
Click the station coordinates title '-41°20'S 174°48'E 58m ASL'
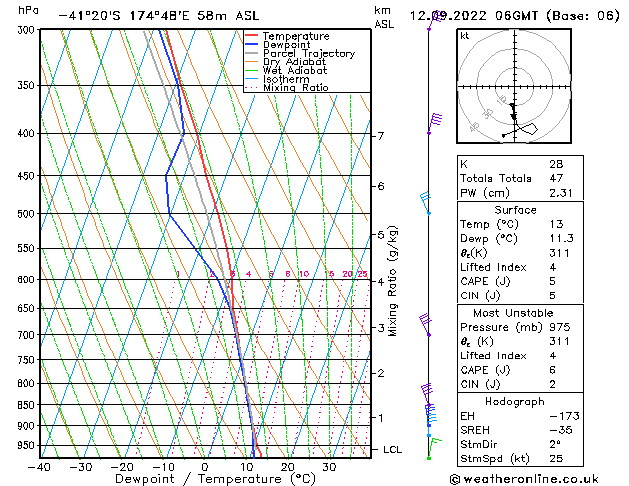point(159,16)
